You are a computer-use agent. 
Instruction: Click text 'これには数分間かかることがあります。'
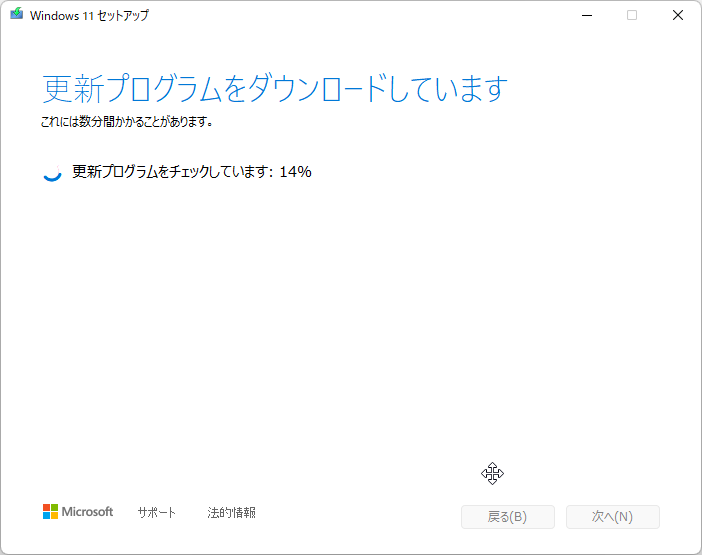(x=126, y=121)
